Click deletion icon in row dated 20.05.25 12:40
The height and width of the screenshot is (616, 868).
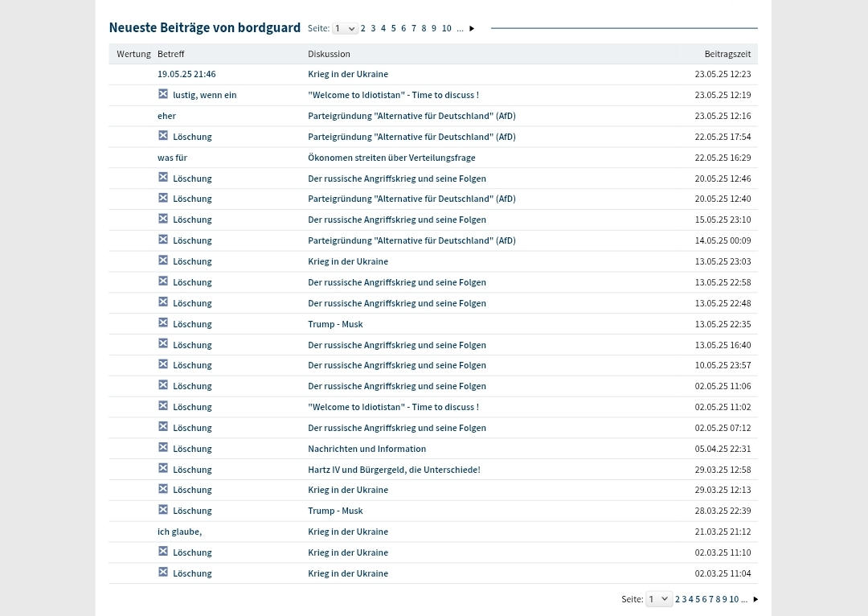pyautogui.click(x=162, y=198)
